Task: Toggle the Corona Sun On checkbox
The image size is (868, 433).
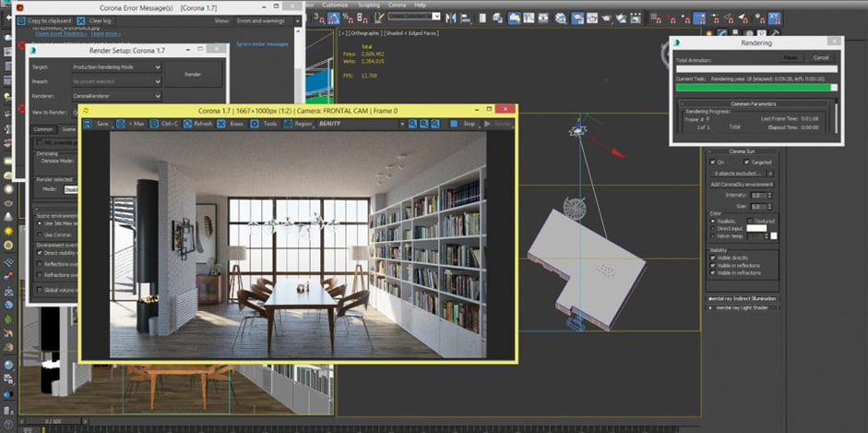Action: (x=713, y=161)
